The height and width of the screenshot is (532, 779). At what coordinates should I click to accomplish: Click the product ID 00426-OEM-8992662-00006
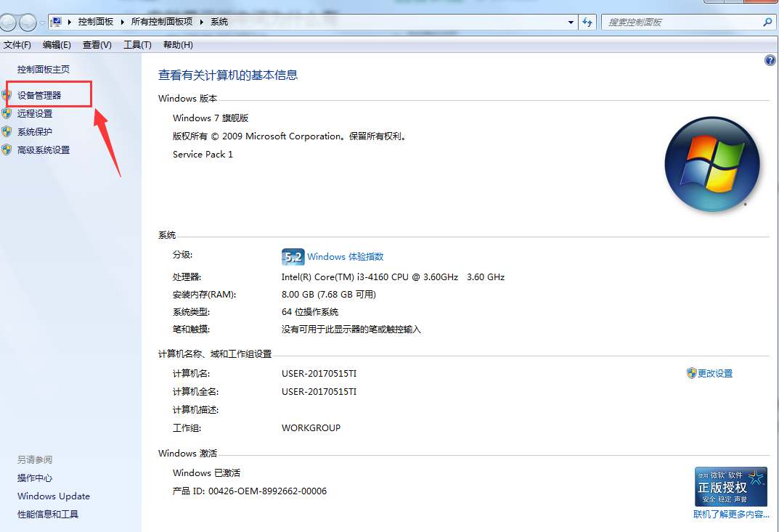pos(267,491)
